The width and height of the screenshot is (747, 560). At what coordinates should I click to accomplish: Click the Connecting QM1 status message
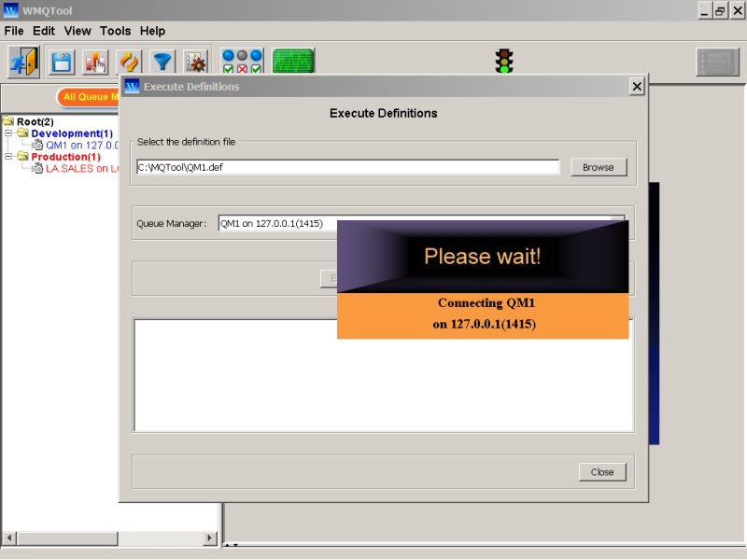pos(484,314)
